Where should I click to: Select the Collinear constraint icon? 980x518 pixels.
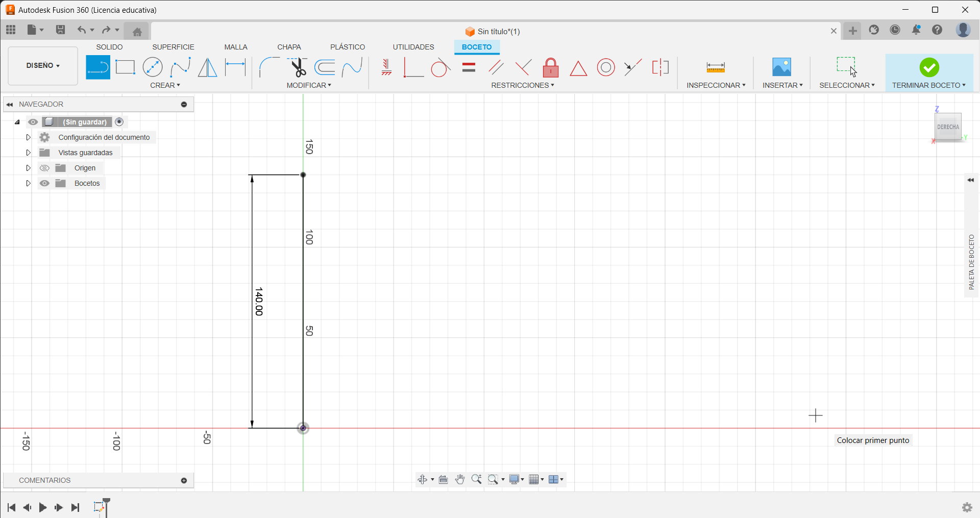coord(633,67)
